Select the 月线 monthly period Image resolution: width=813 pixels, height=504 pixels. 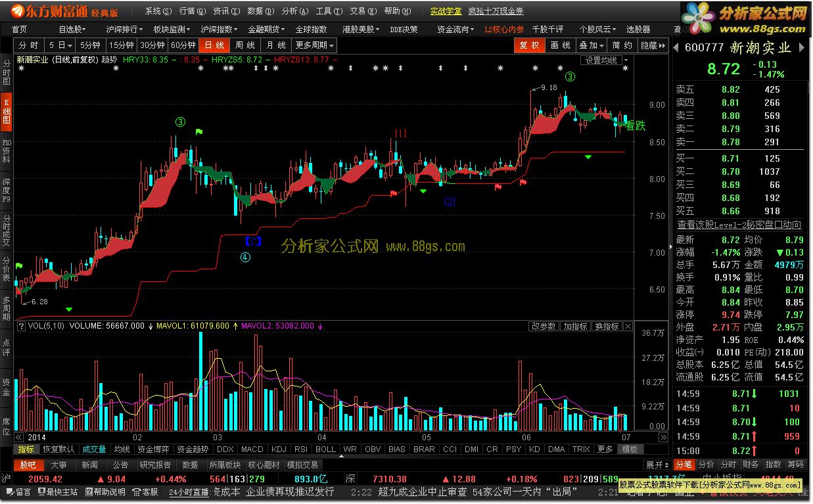tap(276, 45)
